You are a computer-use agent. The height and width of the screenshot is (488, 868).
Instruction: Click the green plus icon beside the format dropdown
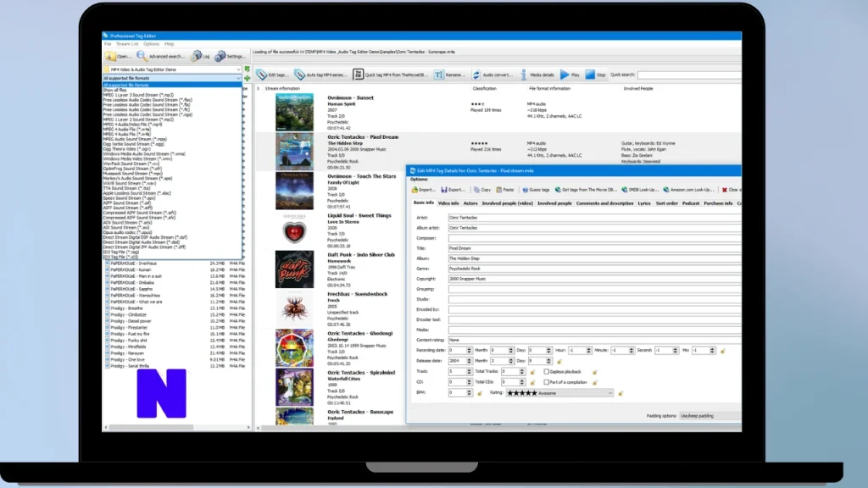point(248,78)
